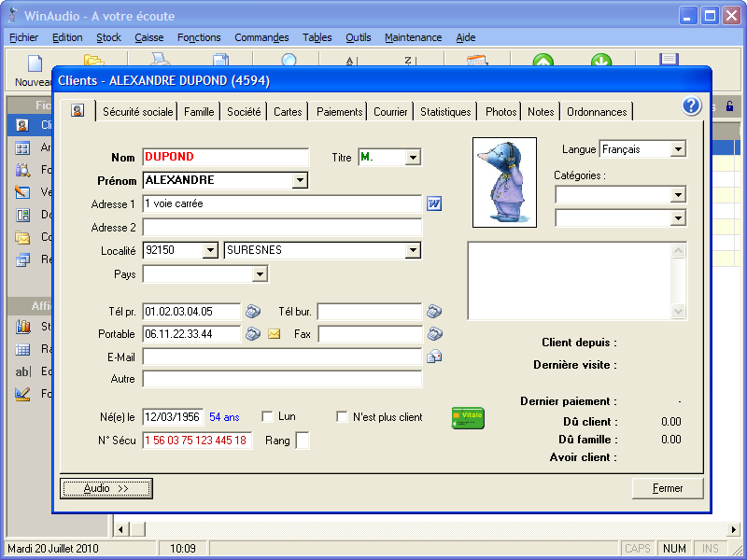The height and width of the screenshot is (560, 747).
Task: Click in the Adresse 2 input field
Action: pyautogui.click(x=282, y=227)
